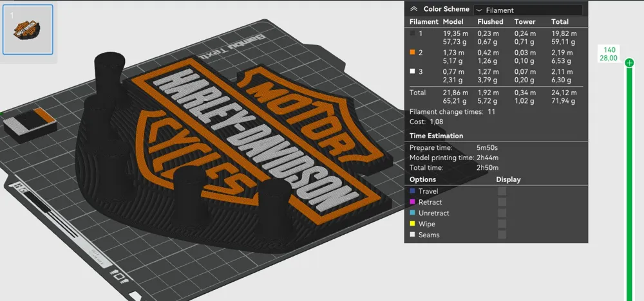644x301 pixels.
Task: Click the orange filament 2 color swatch
Action: [412, 53]
